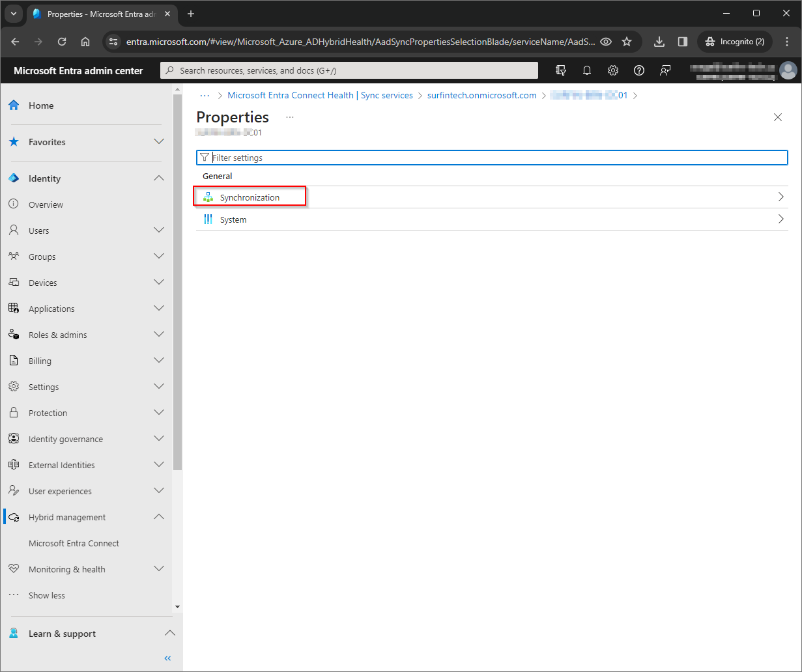Viewport: 802px width, 672px height.
Task: Click the External Identities icon
Action: [x=14, y=465]
